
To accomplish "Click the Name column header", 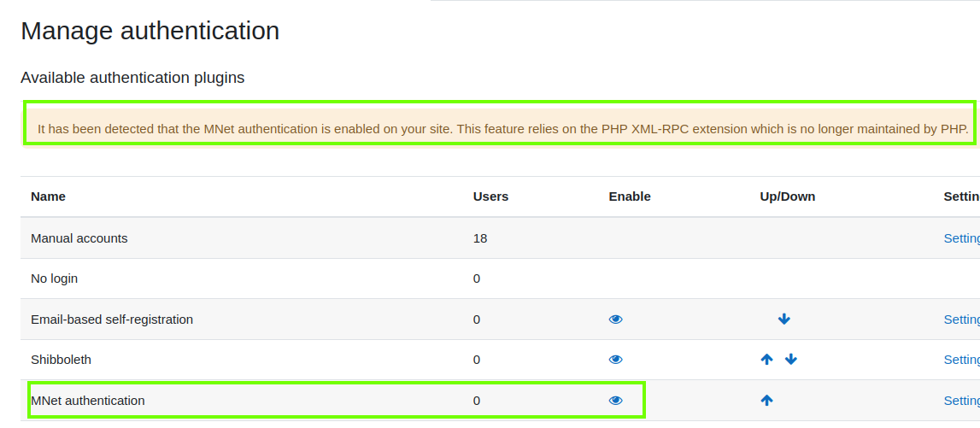I will (48, 196).
